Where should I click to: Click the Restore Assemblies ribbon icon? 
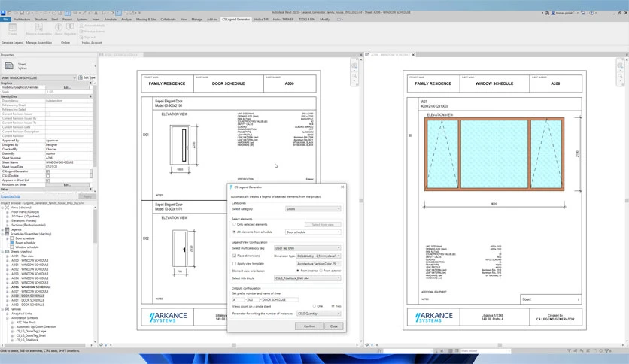[39, 28]
